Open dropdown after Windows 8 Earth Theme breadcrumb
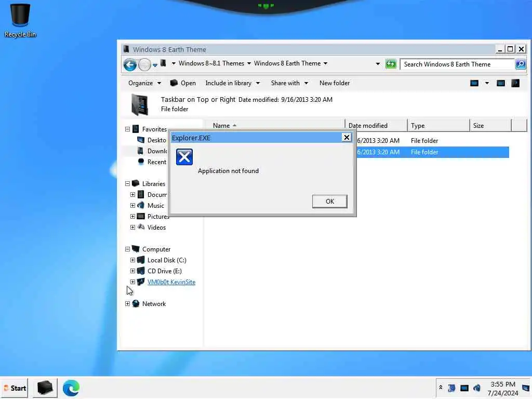Screen dimensions: 532x399 tap(325, 63)
